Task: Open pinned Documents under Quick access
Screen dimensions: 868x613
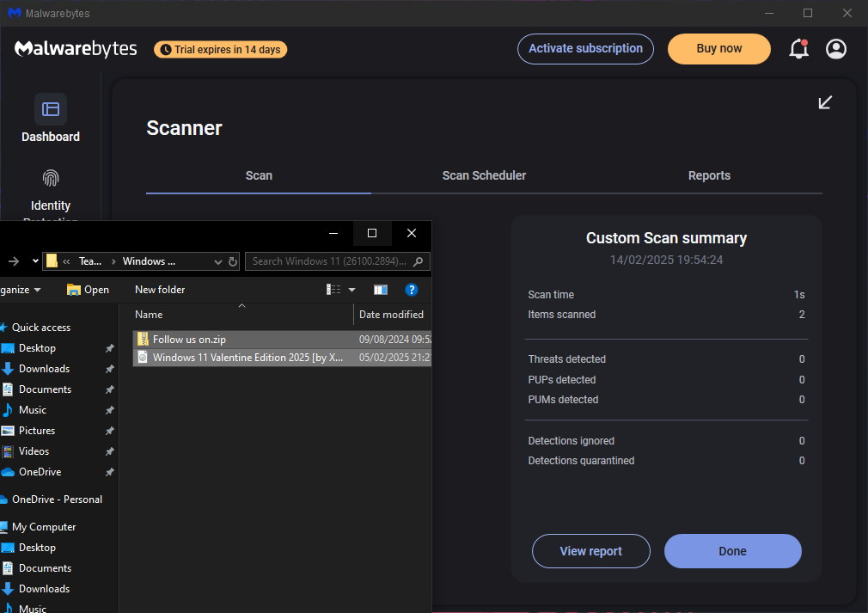Action: coord(45,389)
